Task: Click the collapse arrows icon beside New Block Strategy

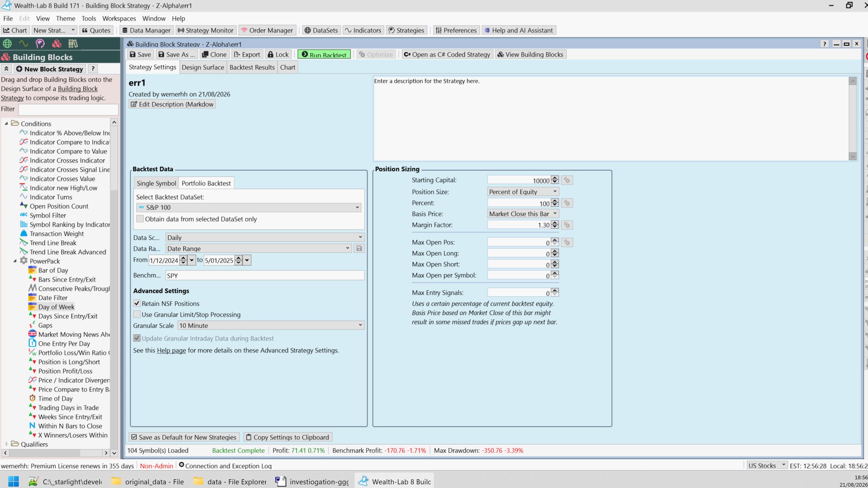Action: [x=6, y=69]
